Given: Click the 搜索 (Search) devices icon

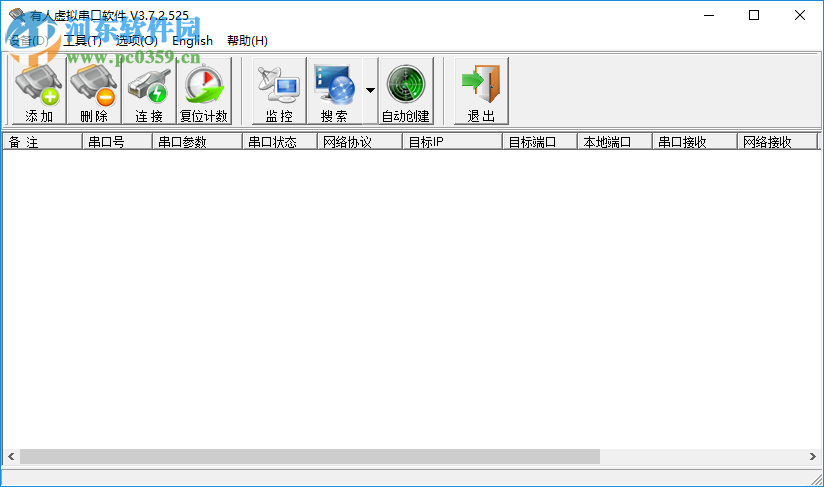Looking at the screenshot, I should click(x=335, y=91).
